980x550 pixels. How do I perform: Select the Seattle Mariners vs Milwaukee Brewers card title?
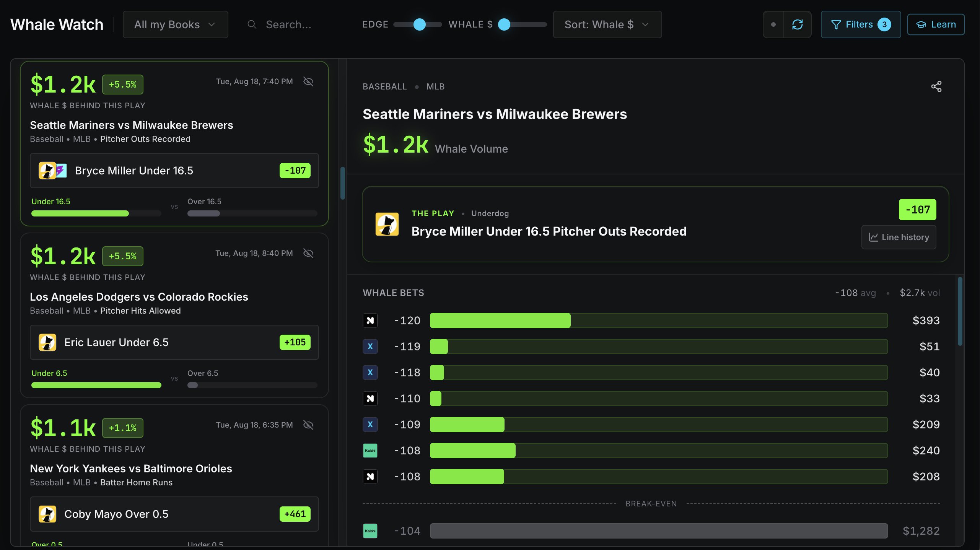click(x=132, y=125)
